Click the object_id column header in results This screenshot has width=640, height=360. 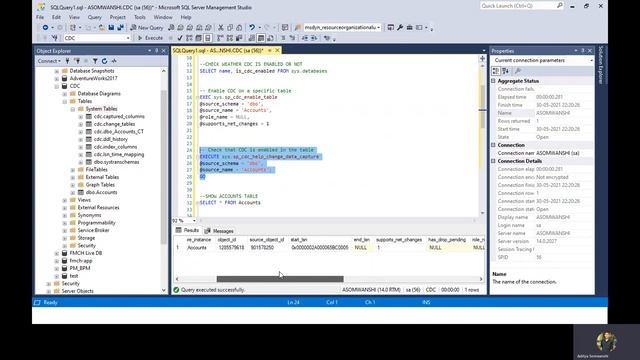point(227,240)
